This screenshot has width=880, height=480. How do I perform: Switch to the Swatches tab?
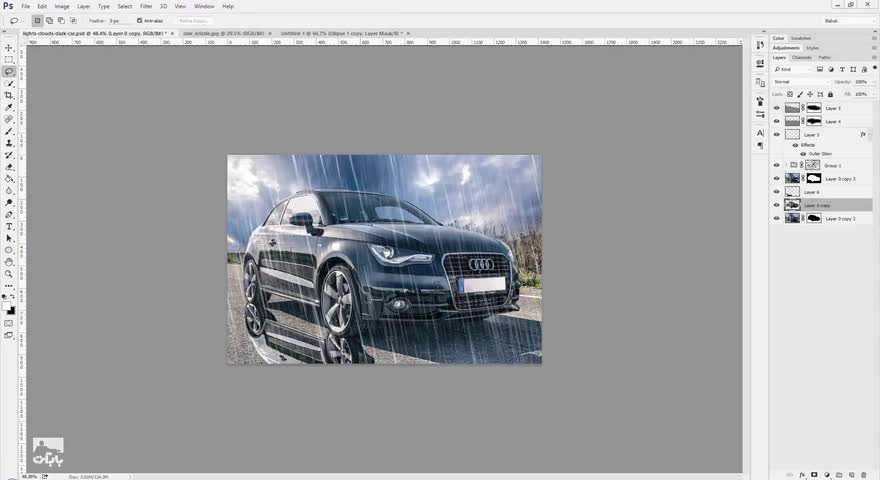click(801, 38)
